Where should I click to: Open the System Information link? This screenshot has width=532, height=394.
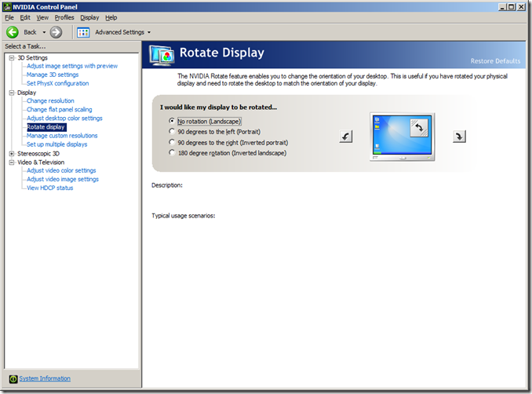[x=45, y=378]
